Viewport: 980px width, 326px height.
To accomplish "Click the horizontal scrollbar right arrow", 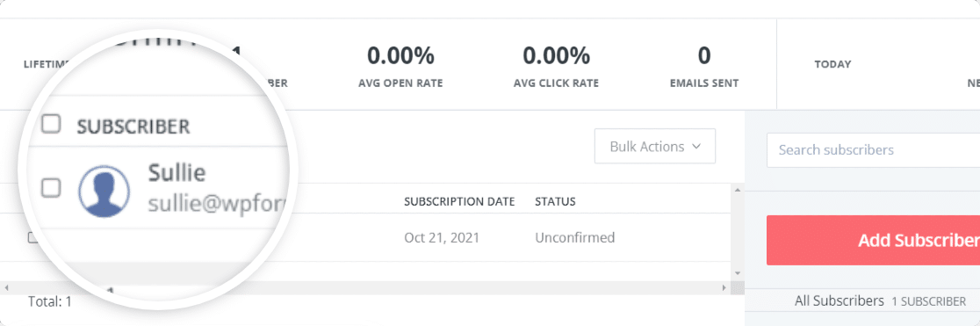I will click(724, 288).
